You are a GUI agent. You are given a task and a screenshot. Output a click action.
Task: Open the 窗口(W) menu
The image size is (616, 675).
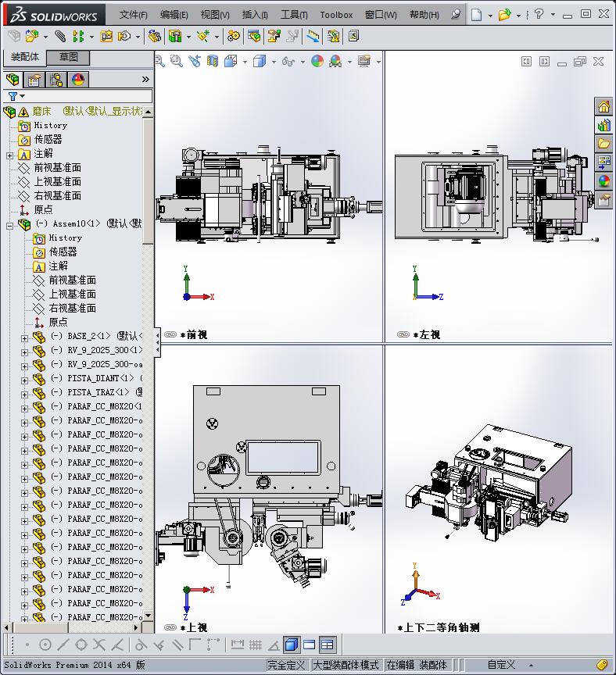click(381, 15)
